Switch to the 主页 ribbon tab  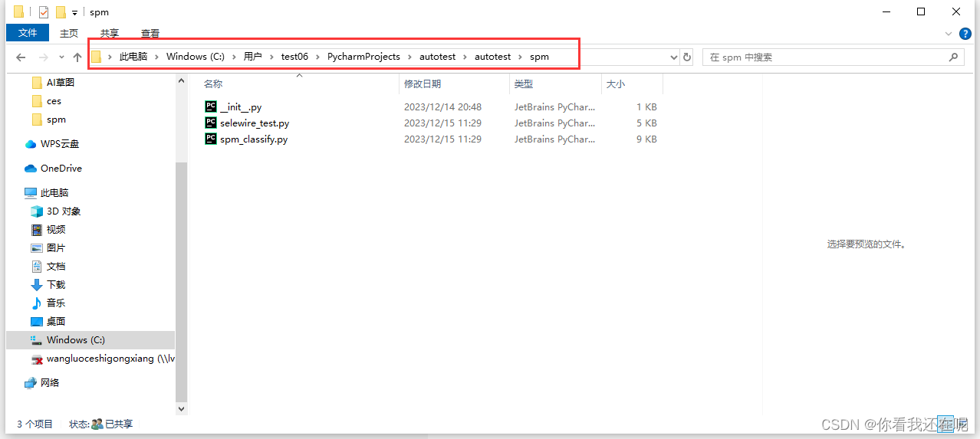[69, 33]
